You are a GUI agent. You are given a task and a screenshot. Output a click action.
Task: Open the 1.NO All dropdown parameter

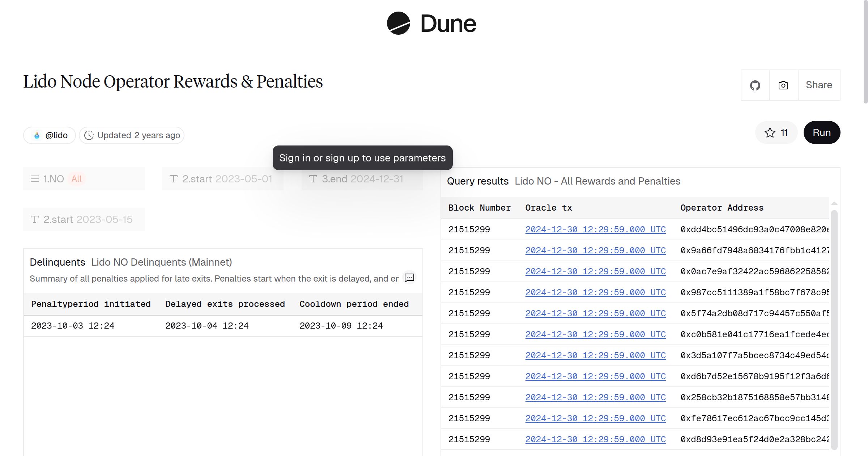point(84,179)
